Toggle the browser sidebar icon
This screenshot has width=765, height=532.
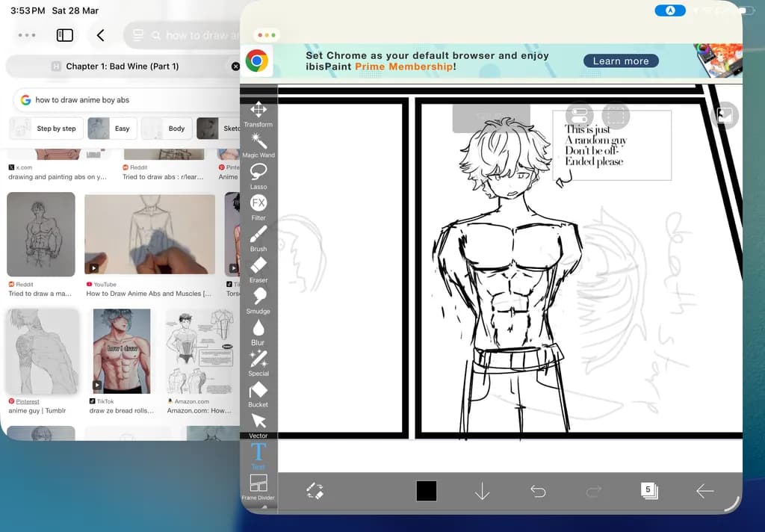pos(65,35)
